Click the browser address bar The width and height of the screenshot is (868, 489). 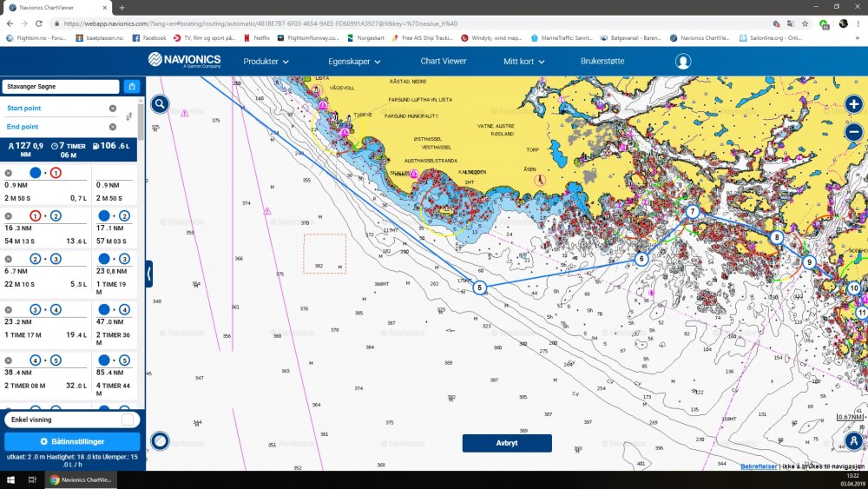click(410, 23)
